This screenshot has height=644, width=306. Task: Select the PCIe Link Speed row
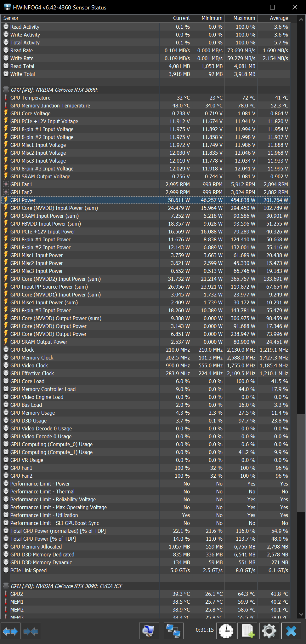click(x=28, y=570)
